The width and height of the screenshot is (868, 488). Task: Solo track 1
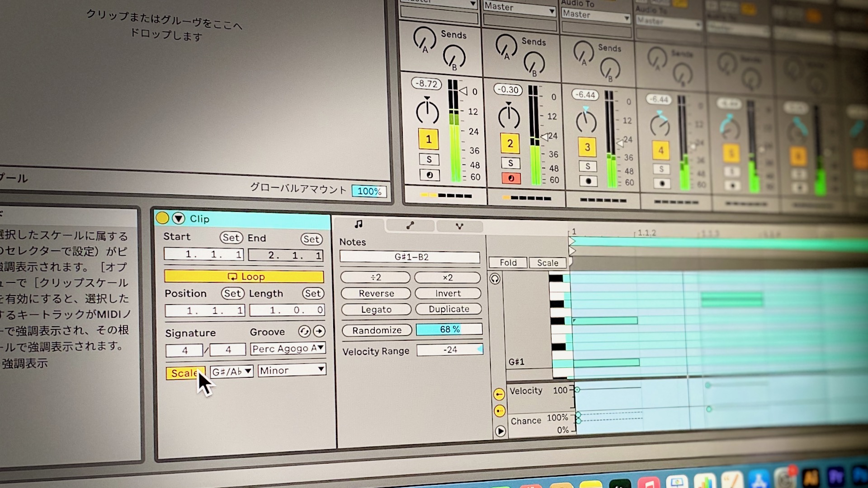click(x=429, y=159)
